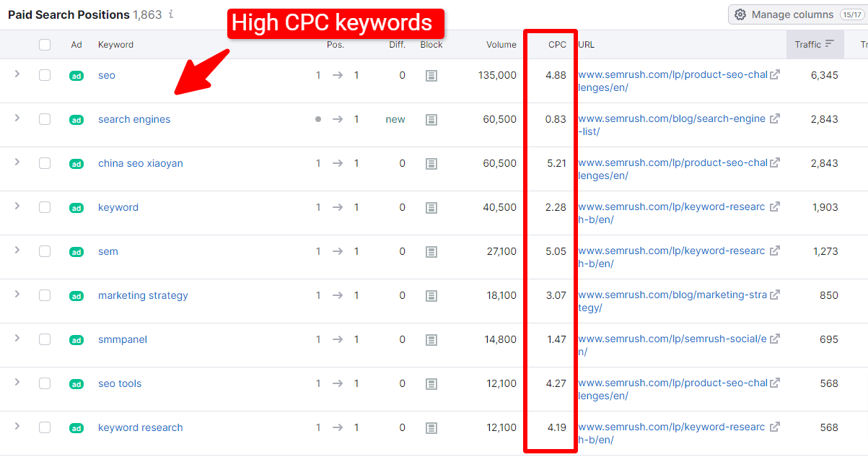Expand the seo tools row
Screen dimensions: 868x457
pyautogui.click(x=17, y=382)
